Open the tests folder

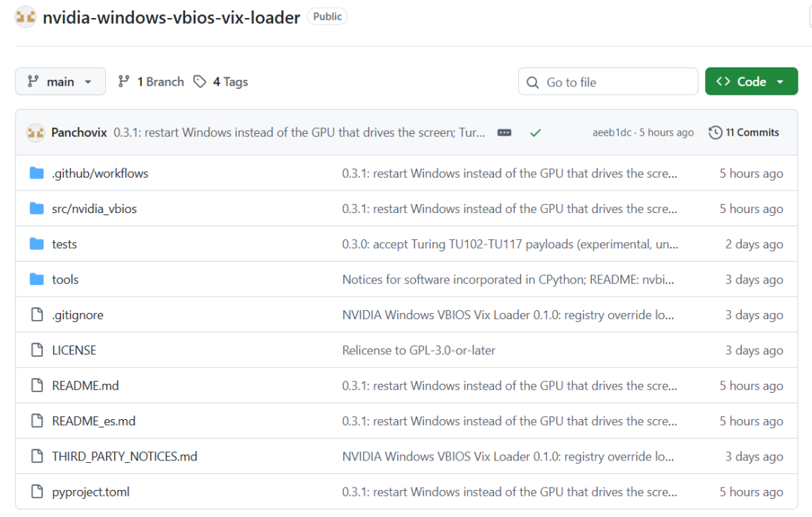[64, 244]
